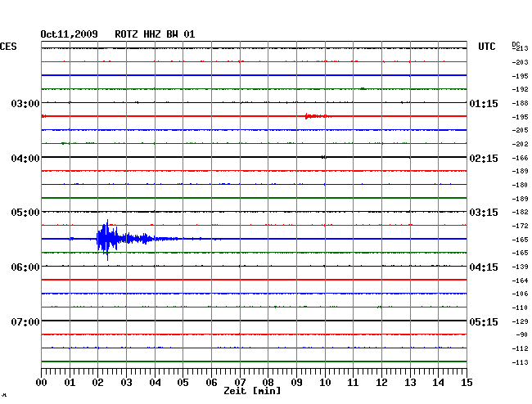This screenshot has width=532, height=404.
Task: Click the 11 minute tick label
Action: click(x=353, y=383)
